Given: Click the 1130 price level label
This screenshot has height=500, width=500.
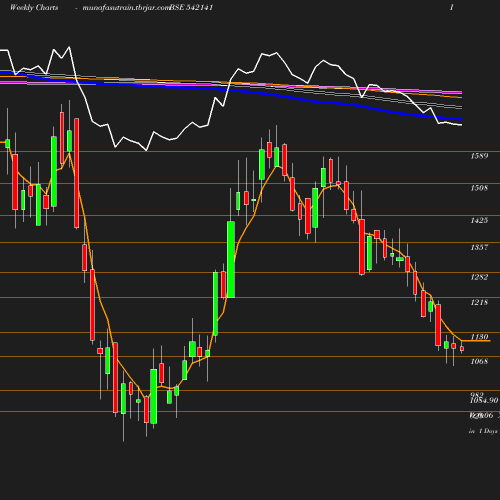Looking at the screenshot, I should [x=479, y=337].
